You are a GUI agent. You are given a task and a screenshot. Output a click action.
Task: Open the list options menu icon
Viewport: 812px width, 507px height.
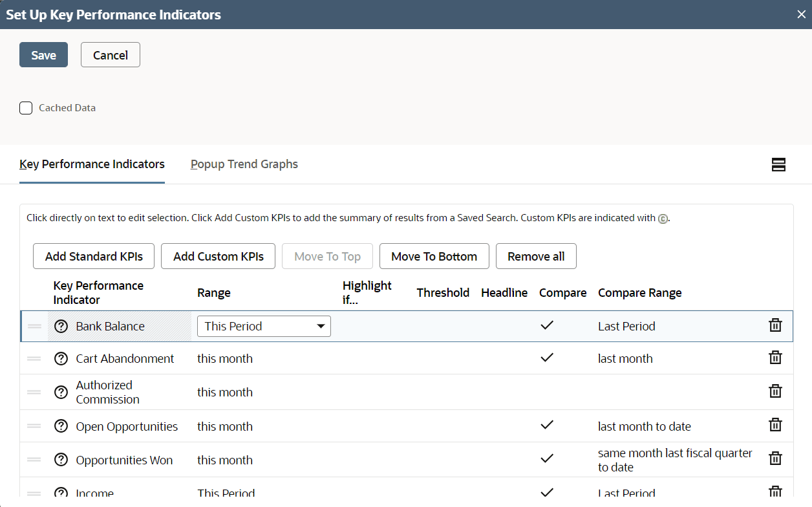pos(778,165)
